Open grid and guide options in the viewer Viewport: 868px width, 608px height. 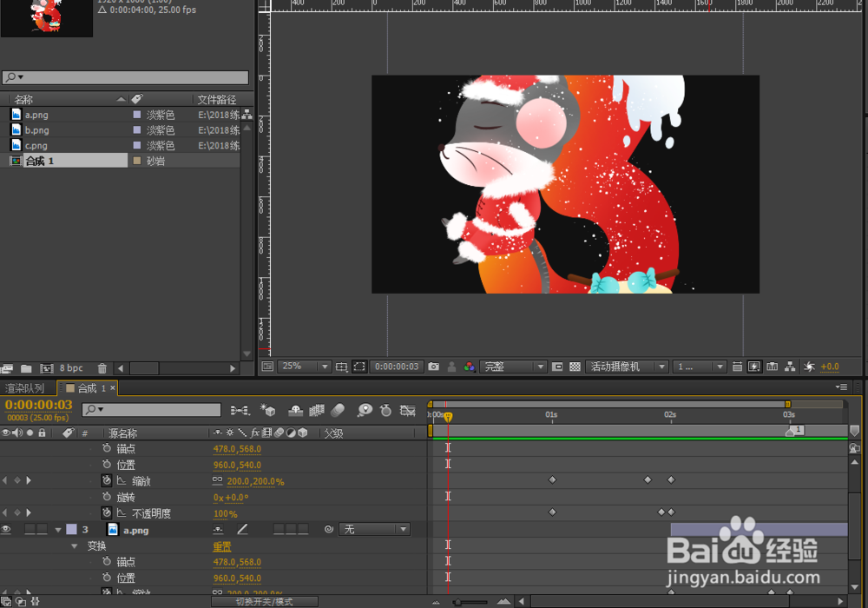pyautogui.click(x=341, y=367)
